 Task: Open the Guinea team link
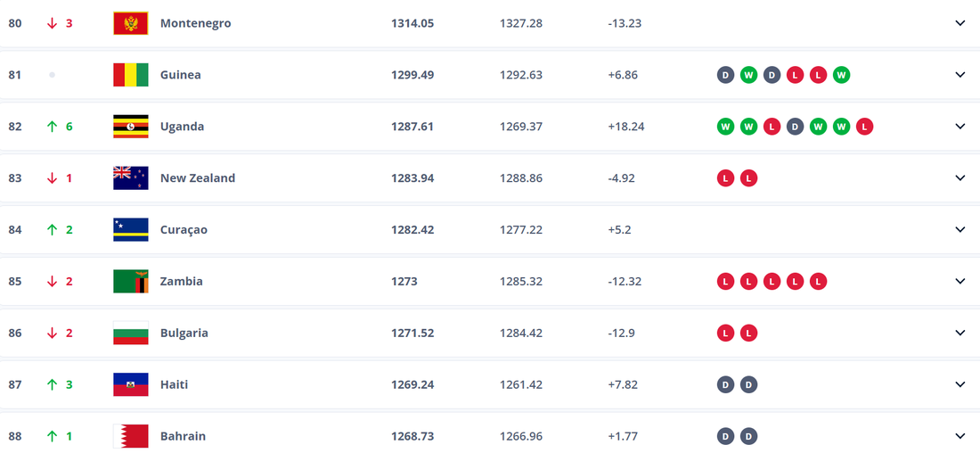coord(180,75)
